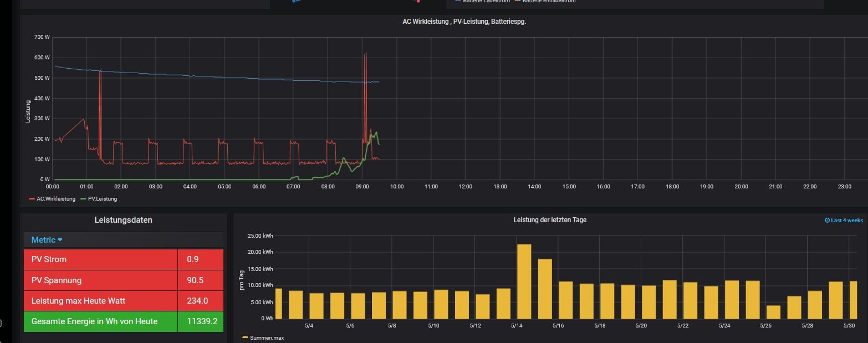Click the tall red spike after 09:00
Screen dimensions: 868x343
[x=365, y=100]
